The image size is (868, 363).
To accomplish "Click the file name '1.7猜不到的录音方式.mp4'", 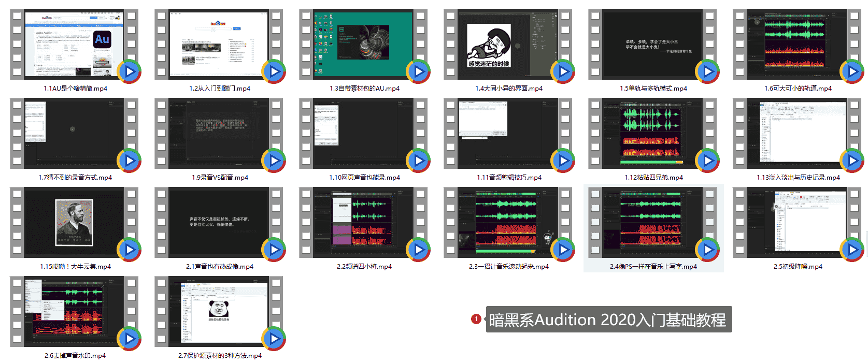I will coord(75,178).
